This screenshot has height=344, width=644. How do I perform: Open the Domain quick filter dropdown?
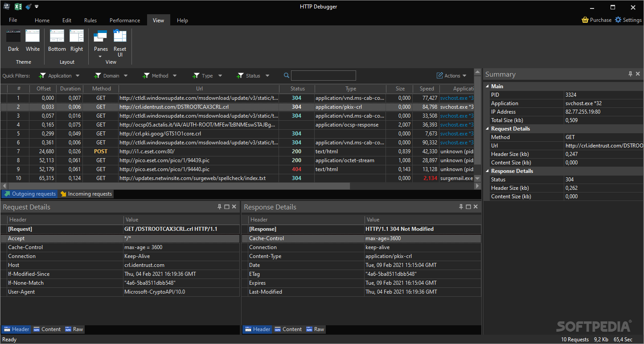111,76
